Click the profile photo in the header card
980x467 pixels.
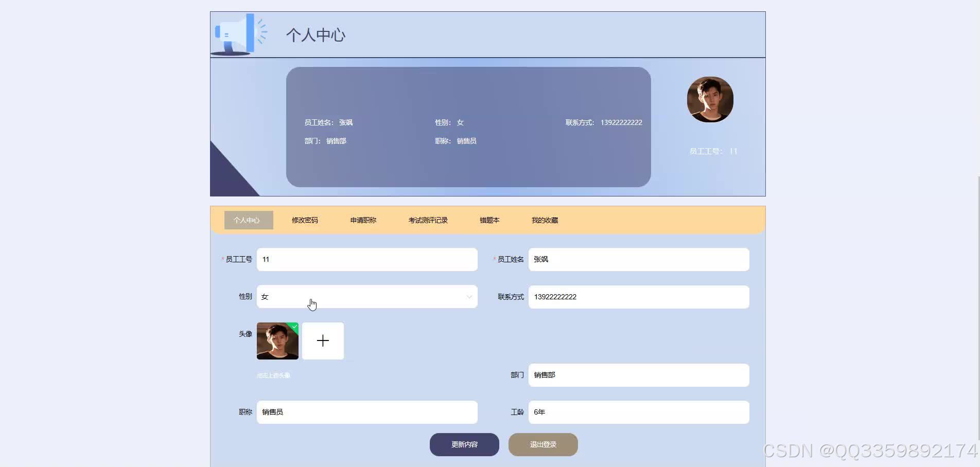pyautogui.click(x=710, y=99)
